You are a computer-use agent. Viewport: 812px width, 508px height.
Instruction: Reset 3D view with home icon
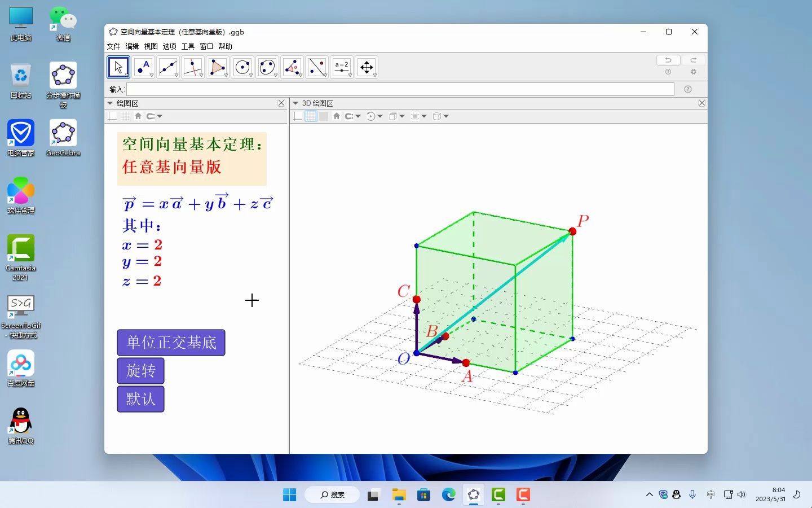(337, 116)
